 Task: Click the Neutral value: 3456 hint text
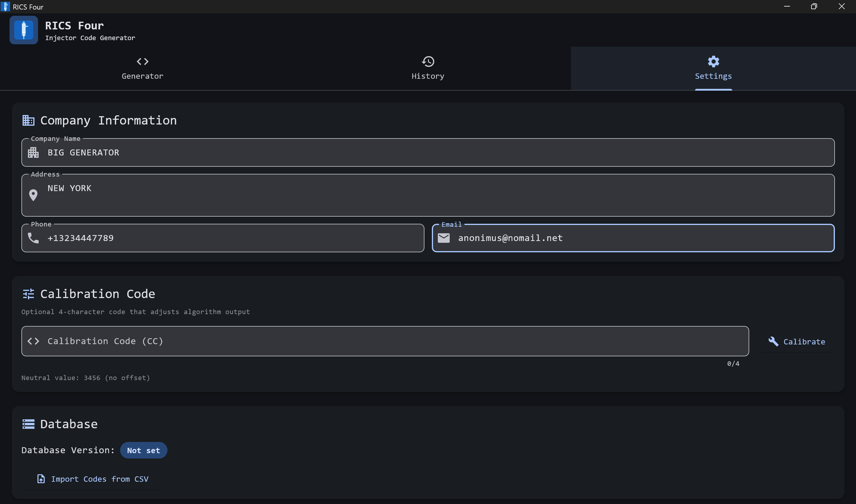click(x=86, y=378)
